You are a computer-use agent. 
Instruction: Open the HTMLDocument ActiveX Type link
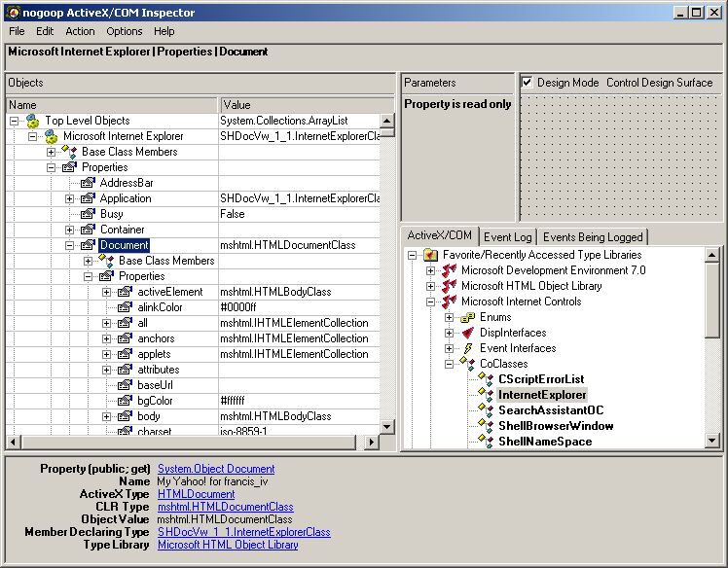point(197,494)
